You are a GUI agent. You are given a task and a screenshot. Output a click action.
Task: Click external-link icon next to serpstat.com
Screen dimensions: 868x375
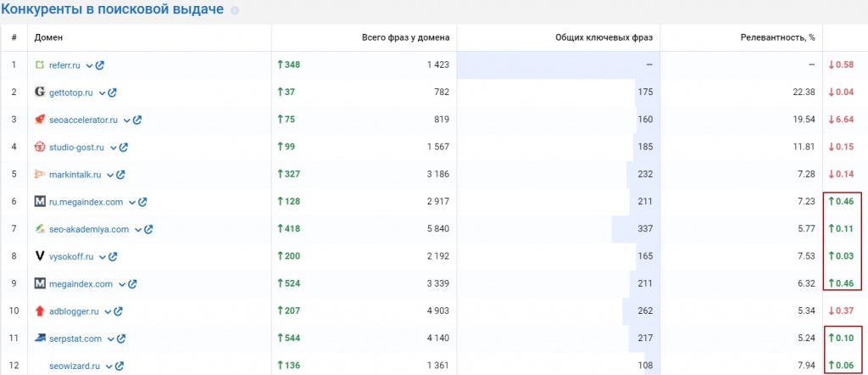tap(121, 339)
